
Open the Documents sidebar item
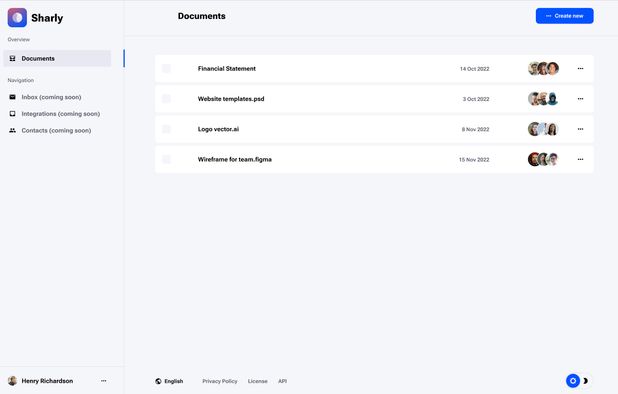point(57,58)
